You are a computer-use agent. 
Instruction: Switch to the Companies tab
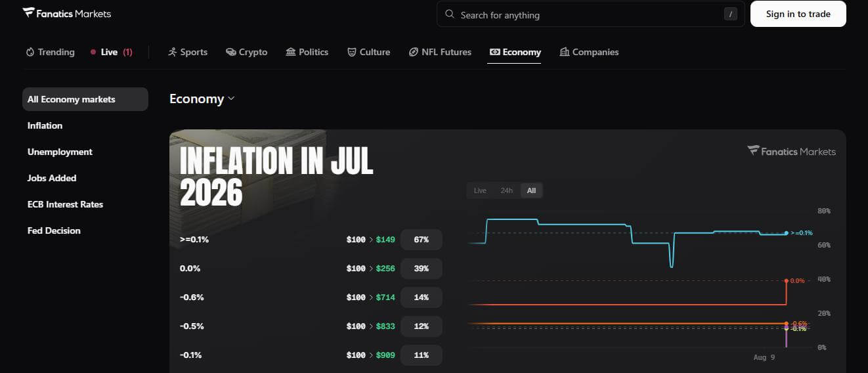pos(589,52)
